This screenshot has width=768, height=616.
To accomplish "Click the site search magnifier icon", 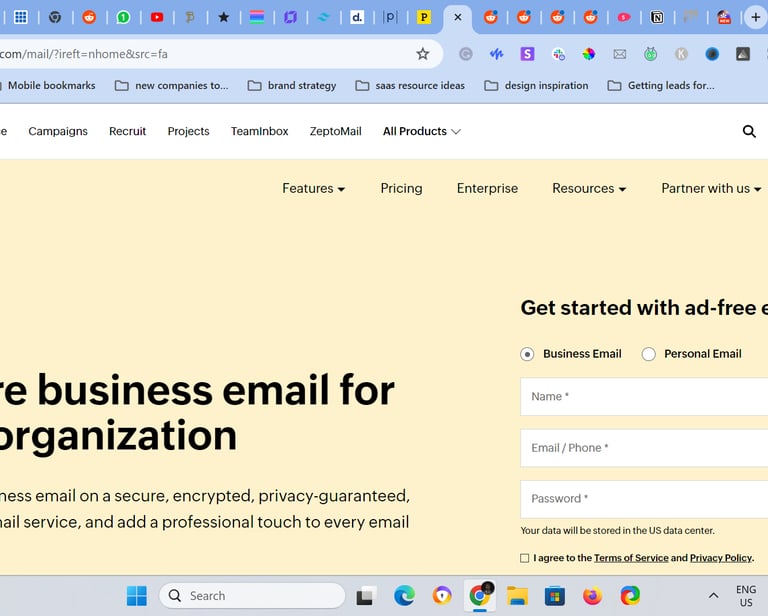I will coord(749,131).
